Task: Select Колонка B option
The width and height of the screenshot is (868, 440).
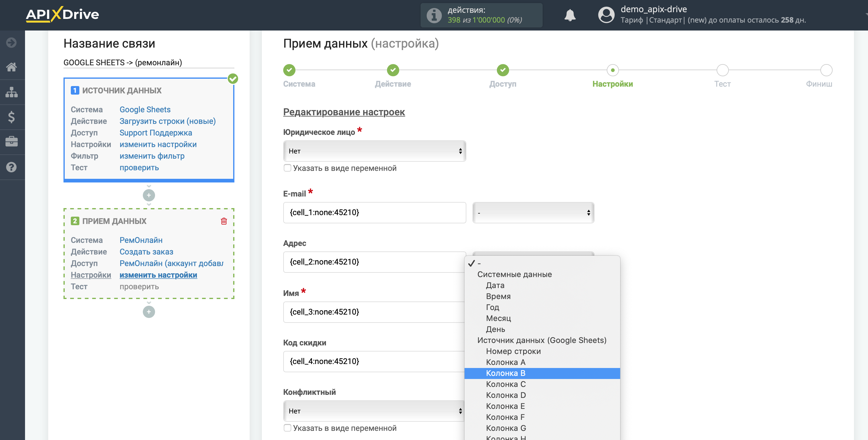Action: (x=542, y=373)
